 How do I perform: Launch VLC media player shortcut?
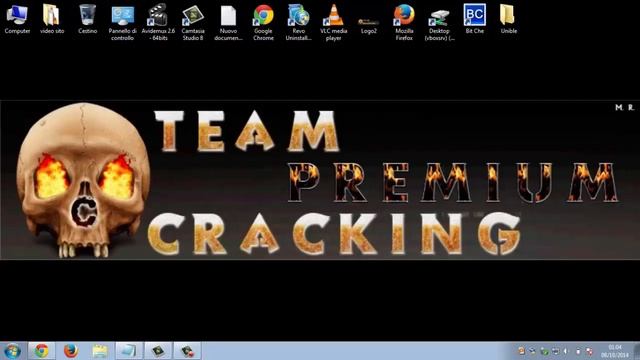(333, 22)
